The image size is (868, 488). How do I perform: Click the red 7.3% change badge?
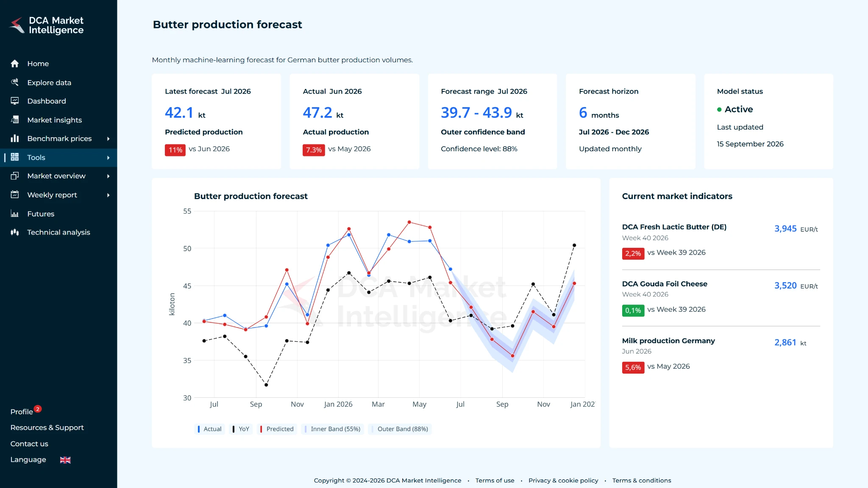[x=314, y=150]
